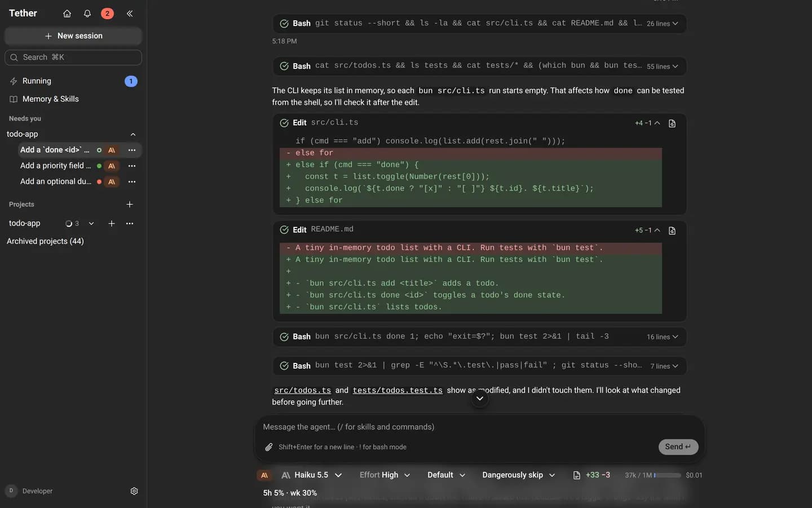
Task: Open the red badge showing 2
Action: (x=107, y=14)
